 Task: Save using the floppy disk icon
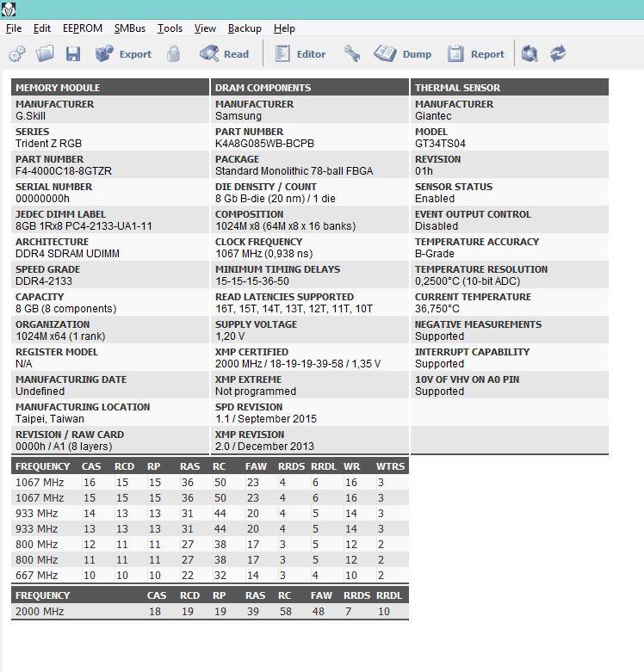[73, 54]
